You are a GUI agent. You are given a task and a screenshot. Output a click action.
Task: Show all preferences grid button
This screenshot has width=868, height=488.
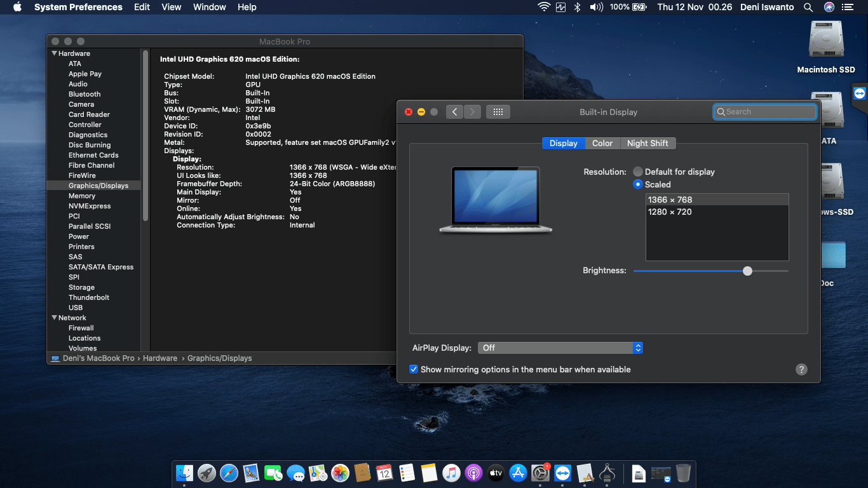coord(498,112)
